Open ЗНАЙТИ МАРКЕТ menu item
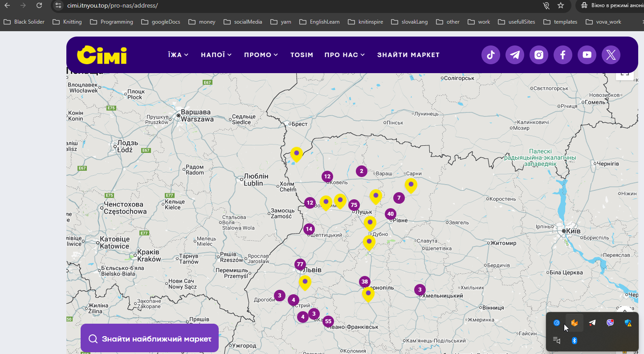 coord(408,55)
